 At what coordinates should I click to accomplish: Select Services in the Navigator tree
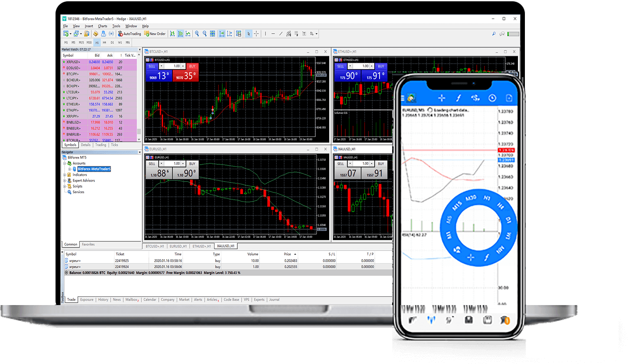pyautogui.click(x=79, y=192)
